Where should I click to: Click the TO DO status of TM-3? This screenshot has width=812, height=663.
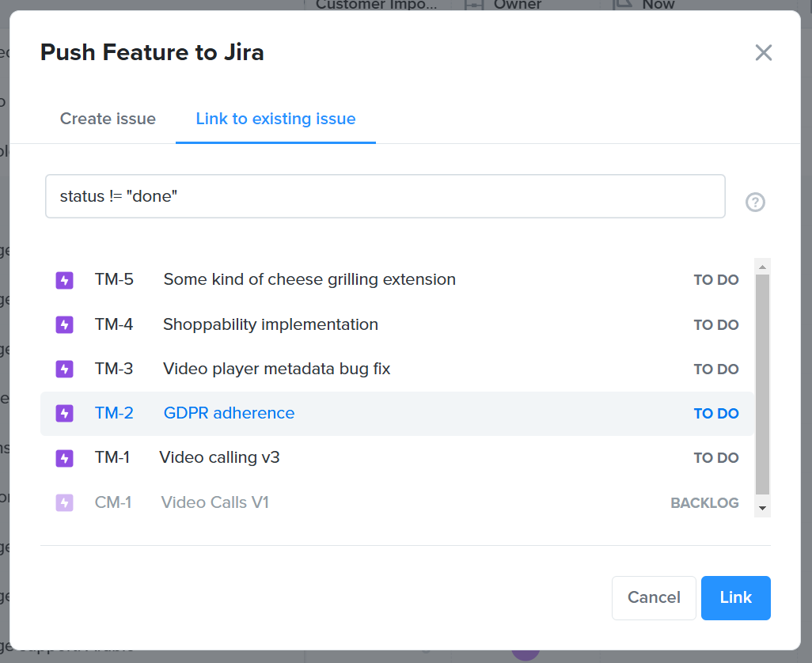point(716,369)
